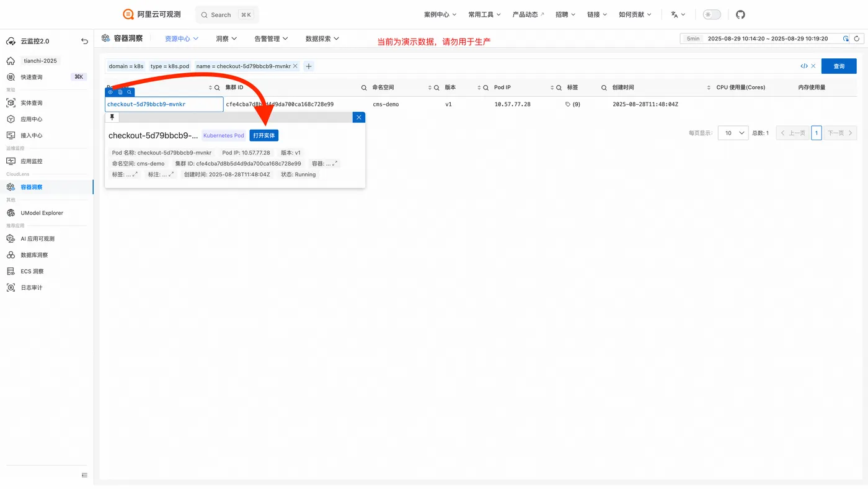Click the eye icon above the pod cell
This screenshot has width=868, height=489.
(110, 92)
